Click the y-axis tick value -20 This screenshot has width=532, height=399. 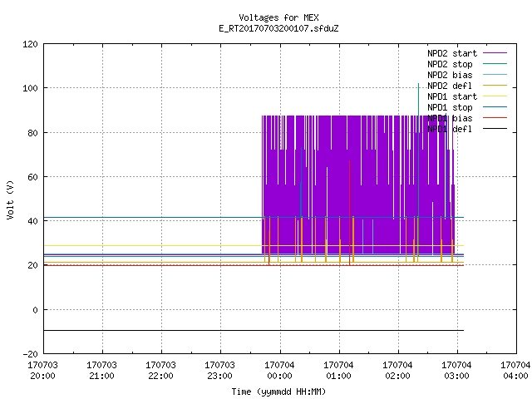(x=30, y=354)
